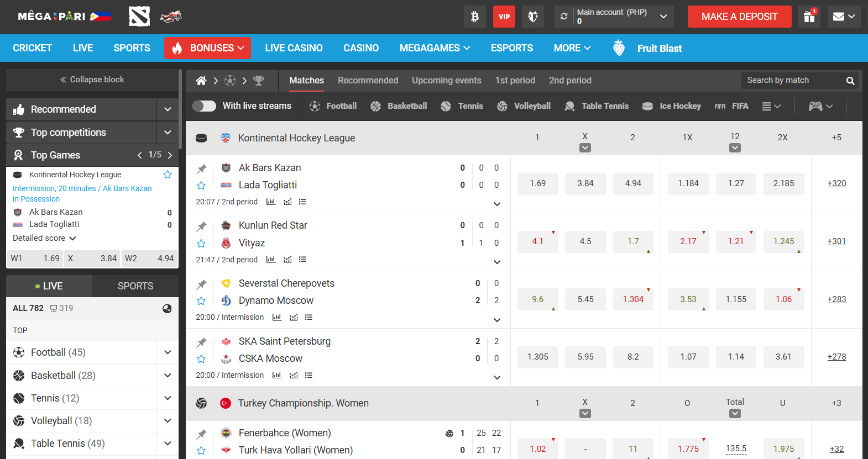This screenshot has height=459, width=868.
Task: Click MAKE A DEPOSIT button
Action: (x=739, y=17)
